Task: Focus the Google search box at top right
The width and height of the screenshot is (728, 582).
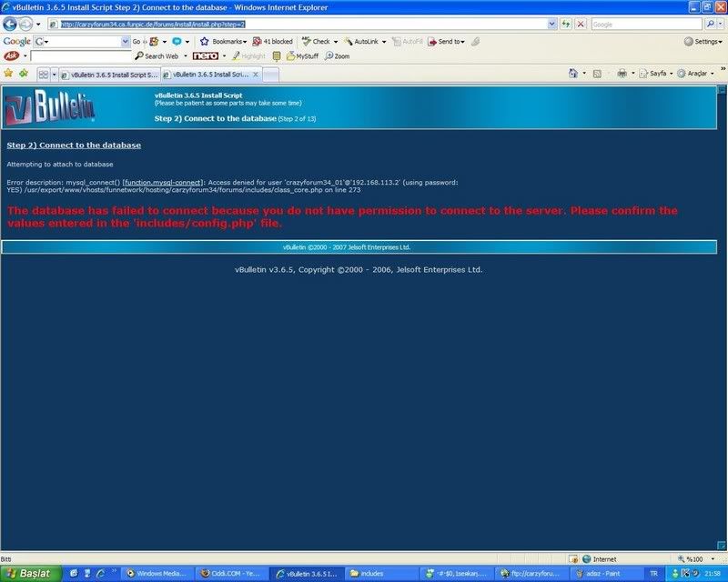Action: pyautogui.click(x=646, y=25)
